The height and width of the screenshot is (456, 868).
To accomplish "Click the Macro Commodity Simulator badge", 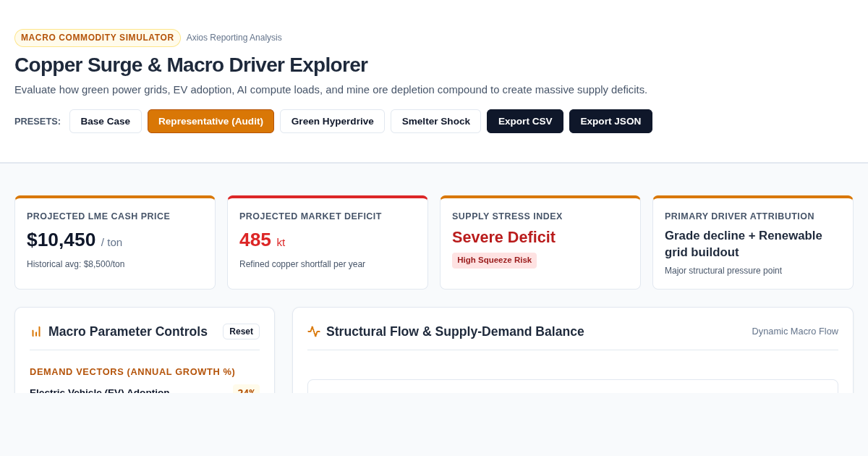I will [98, 38].
